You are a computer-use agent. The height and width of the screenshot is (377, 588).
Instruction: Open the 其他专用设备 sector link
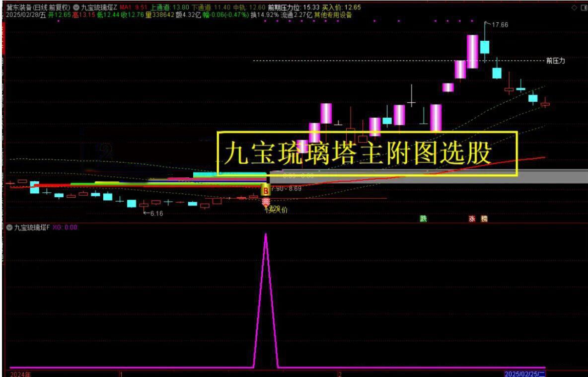(333, 15)
